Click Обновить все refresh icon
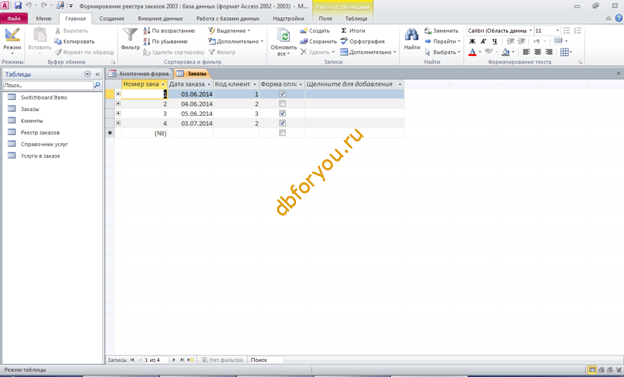 pos(283,35)
